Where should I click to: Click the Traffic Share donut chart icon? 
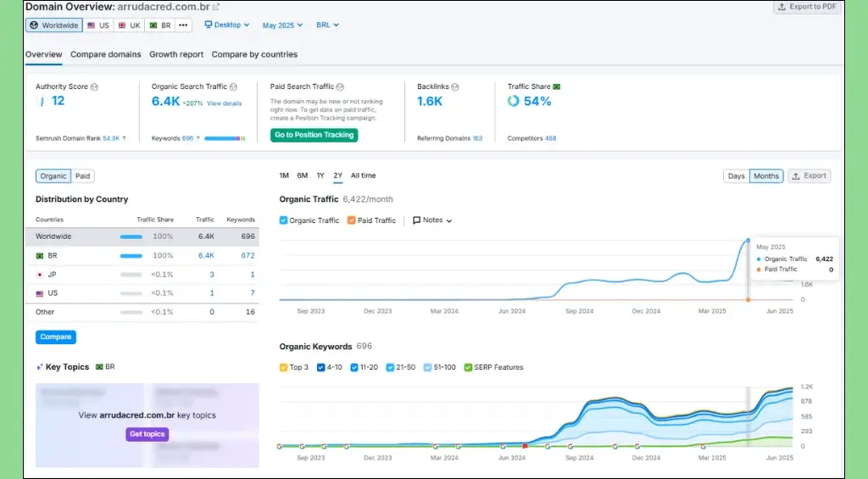coord(513,101)
